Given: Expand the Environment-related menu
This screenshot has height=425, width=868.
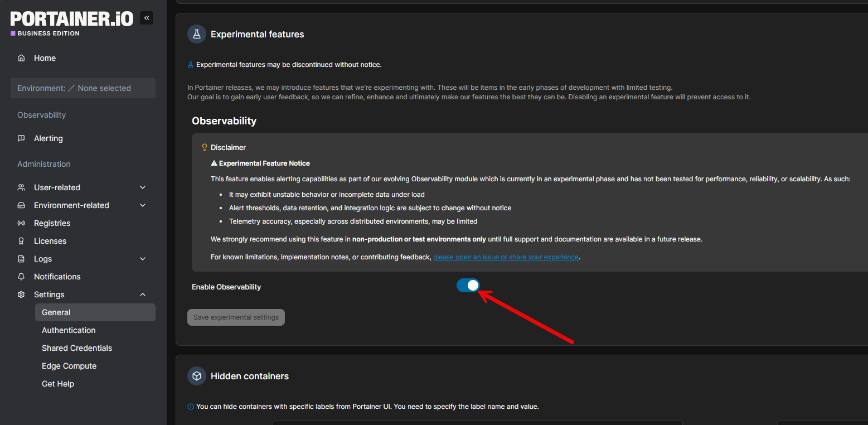Looking at the screenshot, I should click(x=83, y=205).
